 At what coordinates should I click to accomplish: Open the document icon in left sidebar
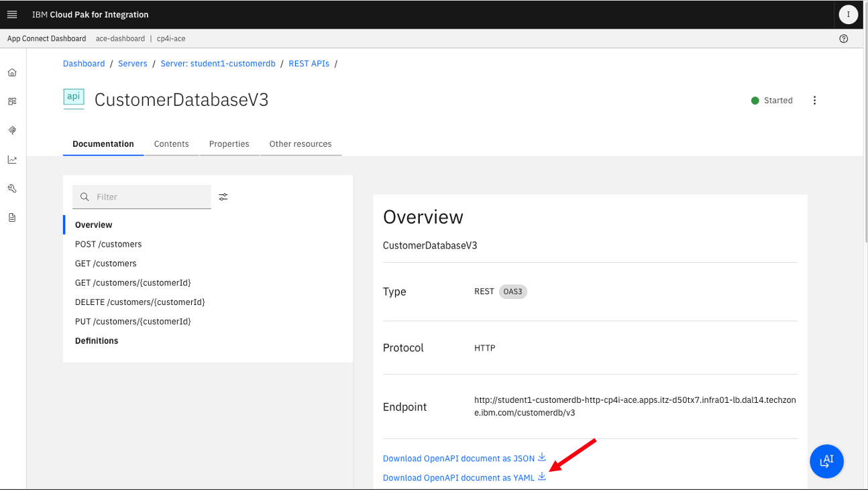(x=12, y=218)
